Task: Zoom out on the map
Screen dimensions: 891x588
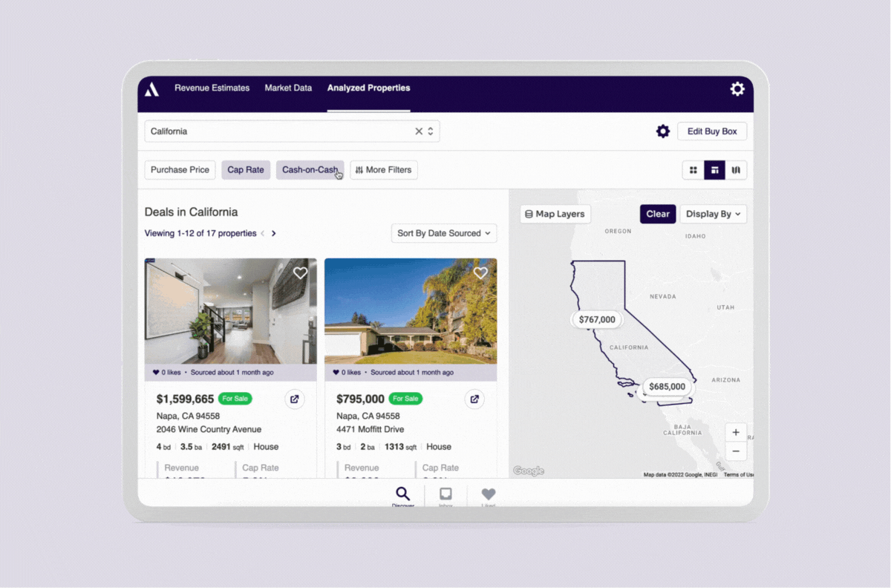Action: (736, 451)
